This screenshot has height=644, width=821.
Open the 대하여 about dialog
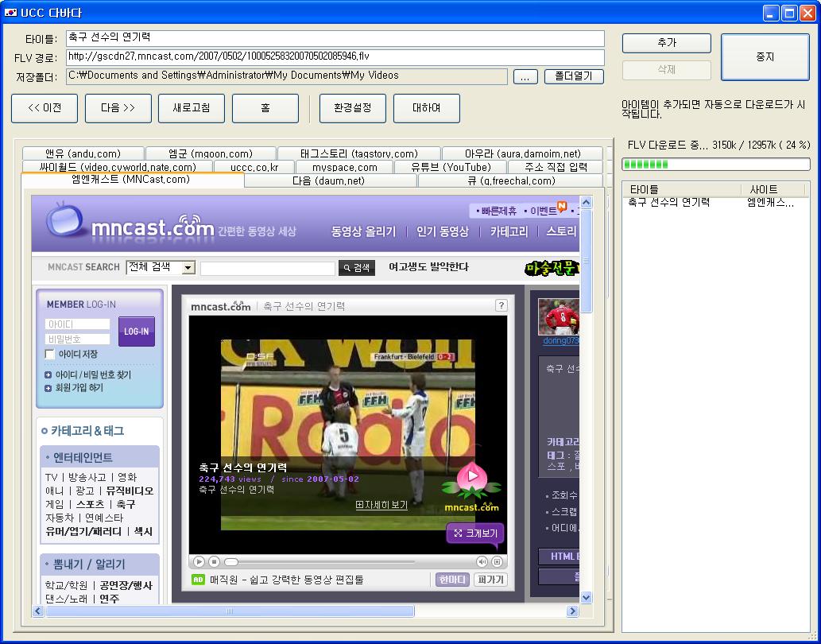(427, 108)
